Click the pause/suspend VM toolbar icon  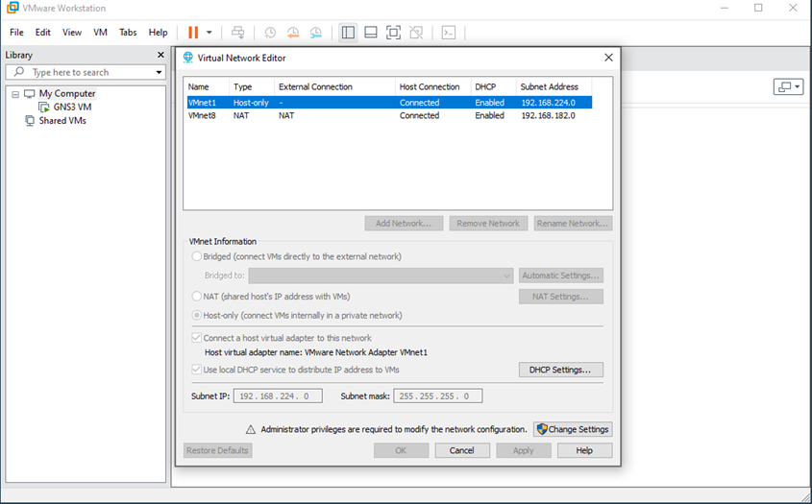(x=193, y=33)
